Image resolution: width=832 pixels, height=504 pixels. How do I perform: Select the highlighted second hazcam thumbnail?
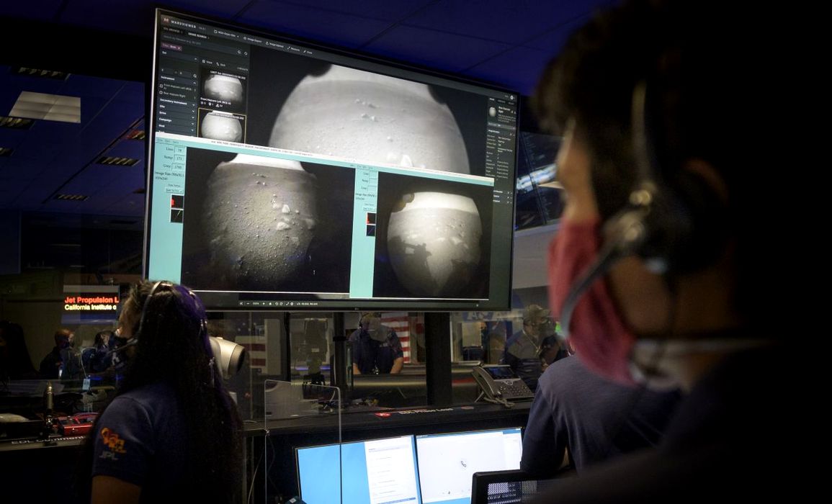pos(221,127)
